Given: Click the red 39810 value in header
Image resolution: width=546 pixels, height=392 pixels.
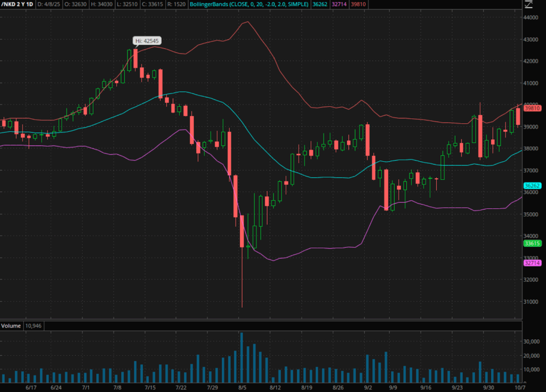Looking at the screenshot, I should [x=358, y=4].
